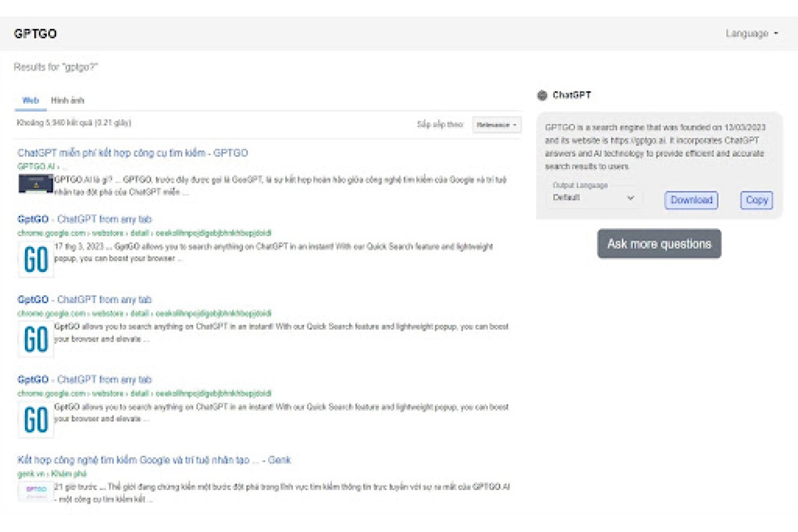Expand the Relevance sort dropdown
The height and width of the screenshot is (532, 798).
pyautogui.click(x=496, y=125)
